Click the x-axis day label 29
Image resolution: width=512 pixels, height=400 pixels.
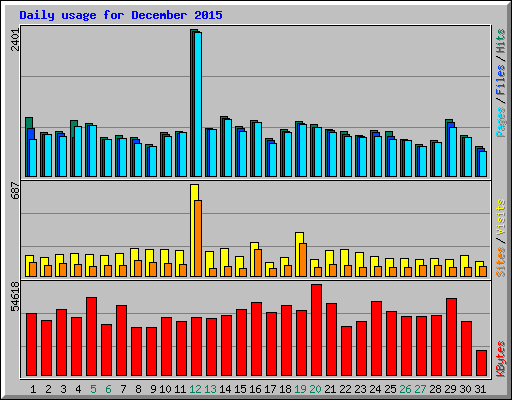pyautogui.click(x=450, y=389)
